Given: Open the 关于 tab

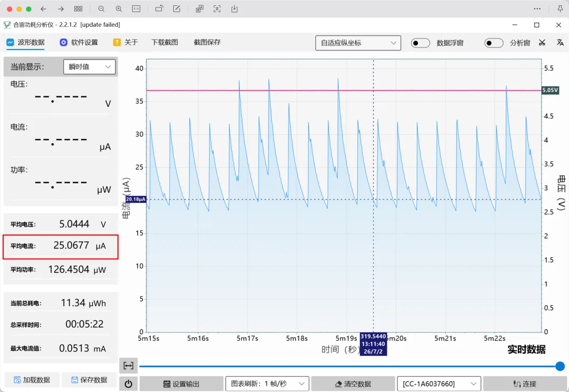Looking at the screenshot, I should (125, 43).
